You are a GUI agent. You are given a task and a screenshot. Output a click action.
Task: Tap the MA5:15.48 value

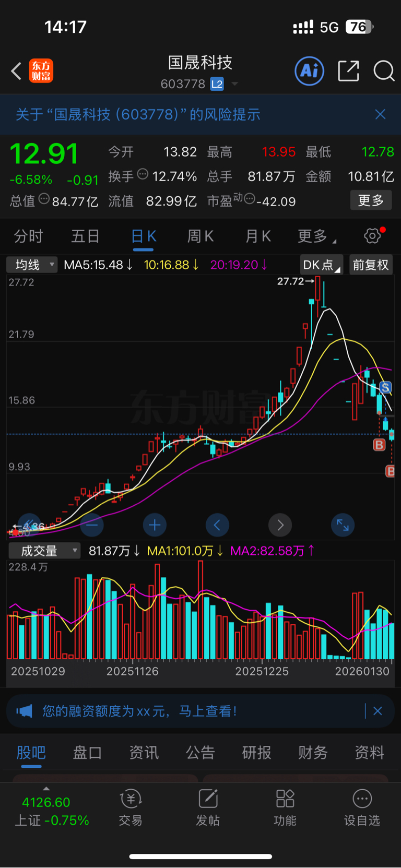coord(98,265)
